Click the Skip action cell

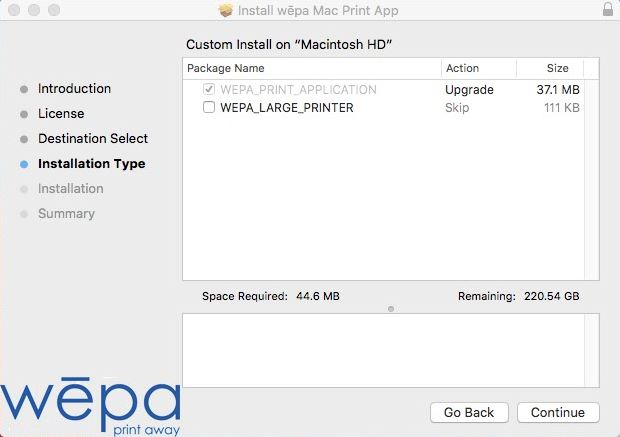[x=457, y=108]
